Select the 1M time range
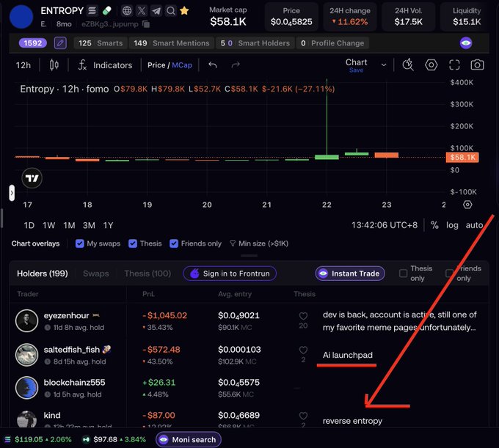Image resolution: width=499 pixels, height=448 pixels. coord(69,225)
